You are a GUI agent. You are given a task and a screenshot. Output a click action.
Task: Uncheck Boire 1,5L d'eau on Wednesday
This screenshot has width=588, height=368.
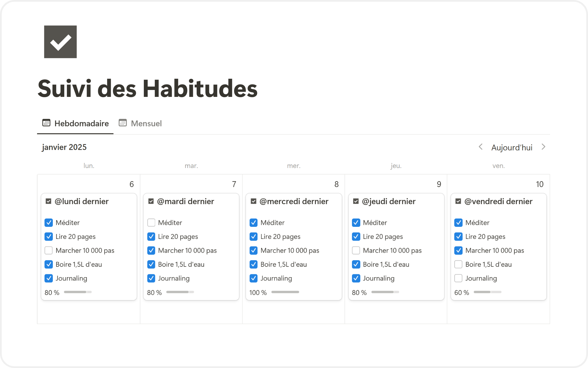pyautogui.click(x=254, y=264)
